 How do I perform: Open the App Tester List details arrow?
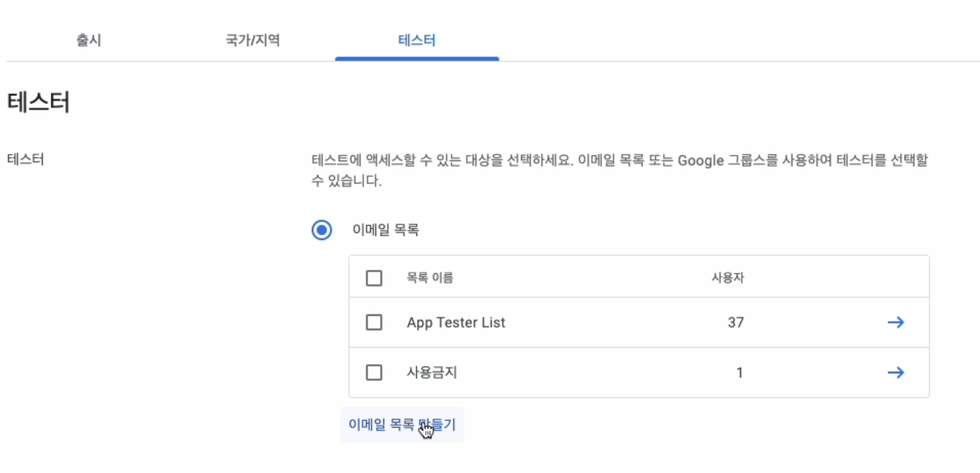pos(895,322)
